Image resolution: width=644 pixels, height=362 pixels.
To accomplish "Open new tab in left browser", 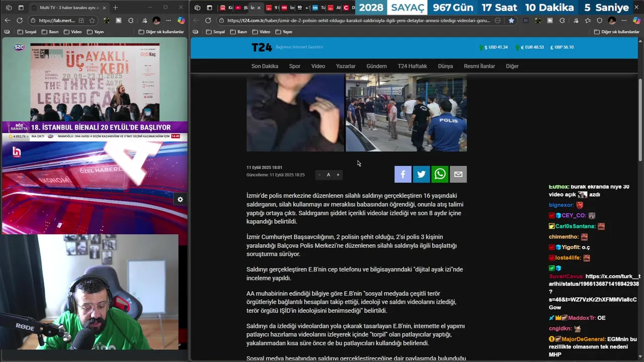I will coord(115,8).
